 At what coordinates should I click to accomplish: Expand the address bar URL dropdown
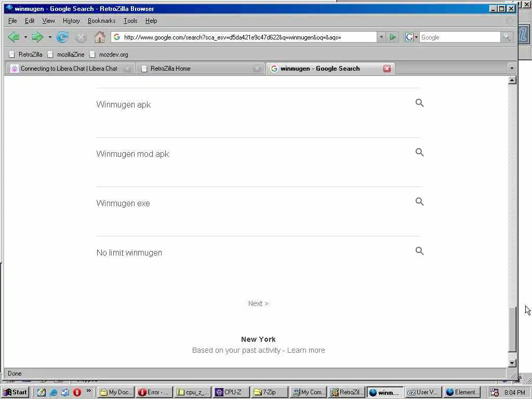point(381,37)
